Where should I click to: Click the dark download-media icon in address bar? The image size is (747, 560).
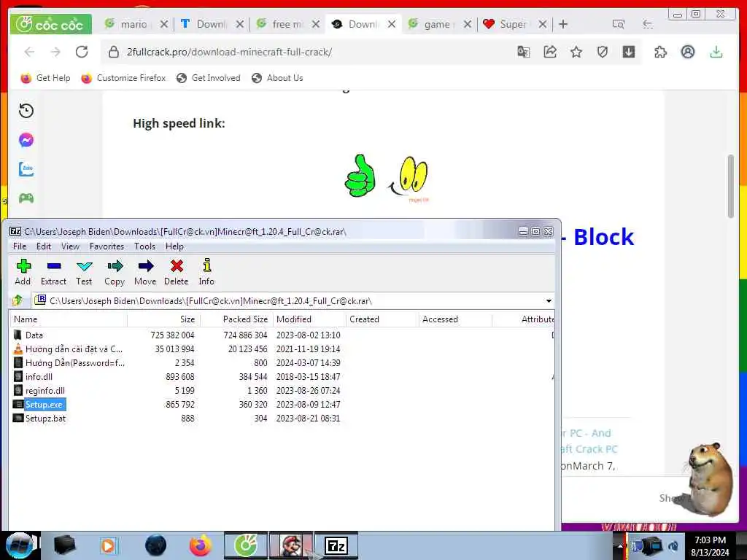click(629, 52)
